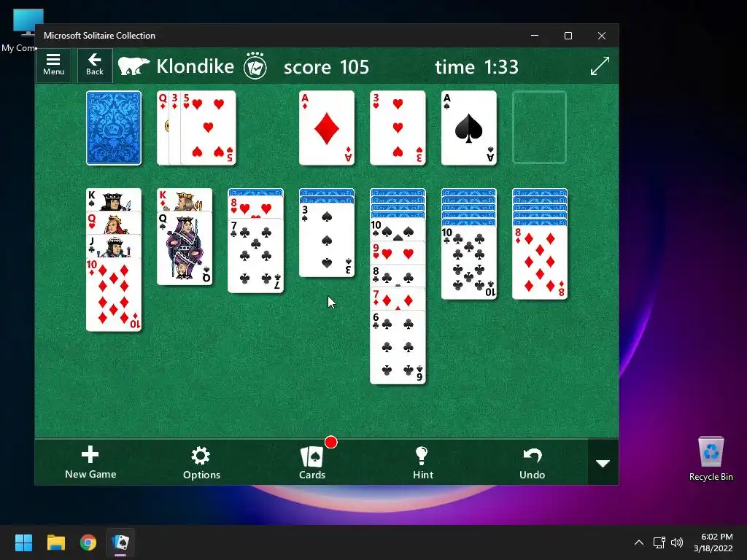Open Options gear

coord(201,462)
